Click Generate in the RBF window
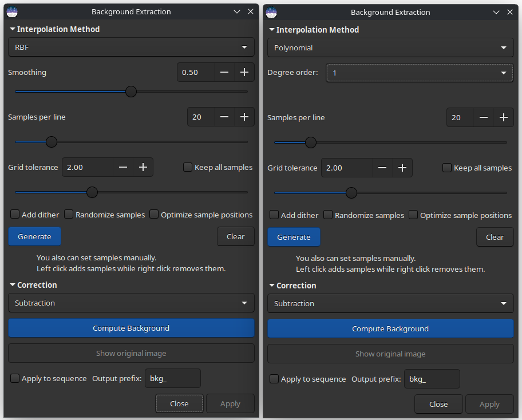Viewport: 522px width, 420px height. [x=34, y=237]
